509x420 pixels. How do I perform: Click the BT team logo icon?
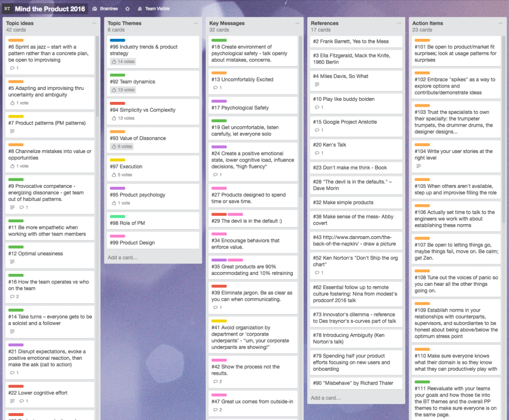(x=7, y=9)
